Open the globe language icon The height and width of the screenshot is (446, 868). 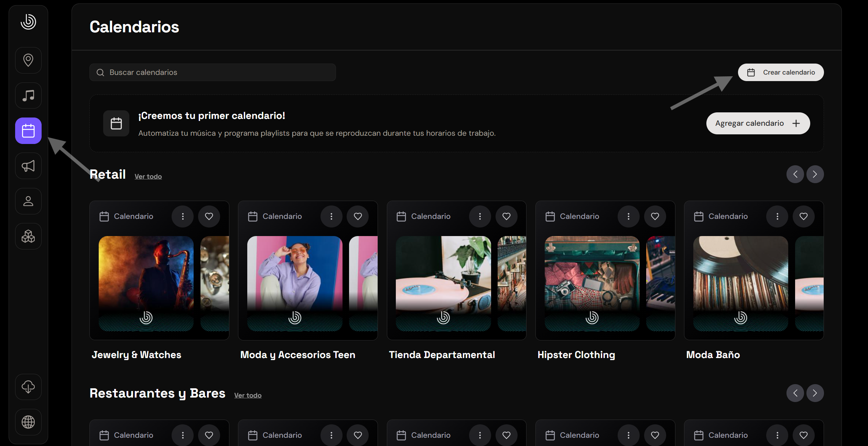click(x=28, y=422)
